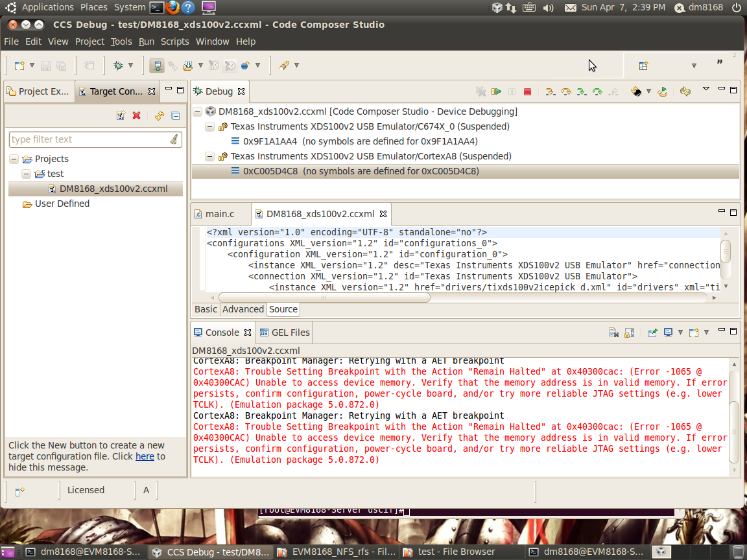
Task: Click the Step Over debug icon
Action: [x=565, y=91]
